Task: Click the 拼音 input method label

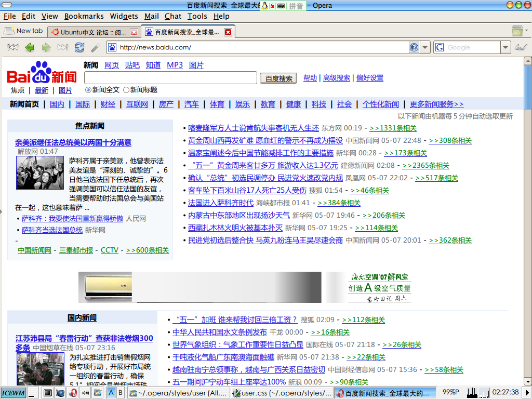Action: pyautogui.click(x=296, y=6)
